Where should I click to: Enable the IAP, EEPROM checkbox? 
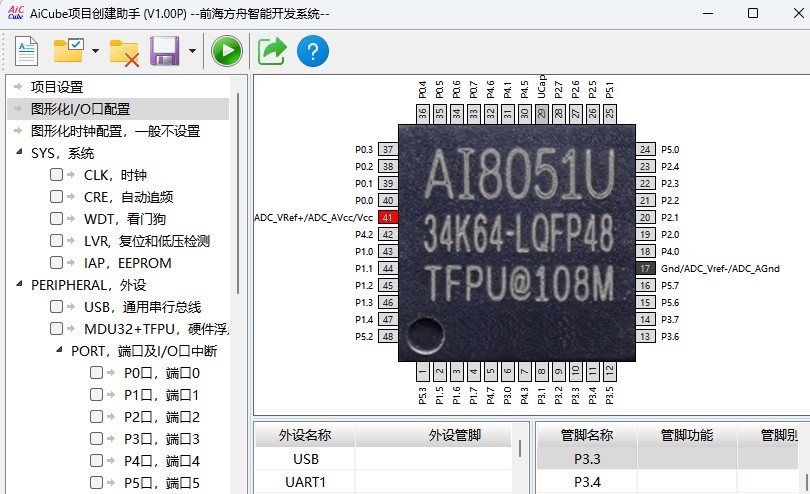[56, 263]
